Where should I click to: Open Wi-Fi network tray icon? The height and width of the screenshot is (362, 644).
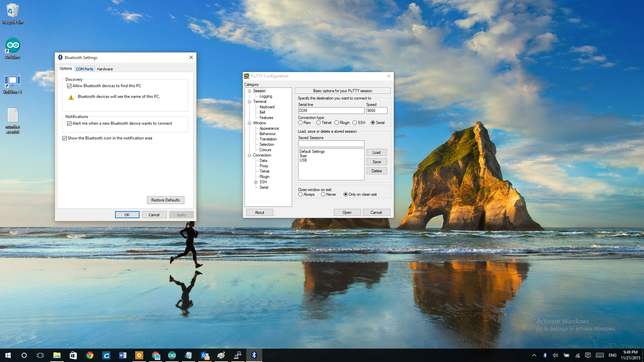pyautogui.click(x=577, y=355)
